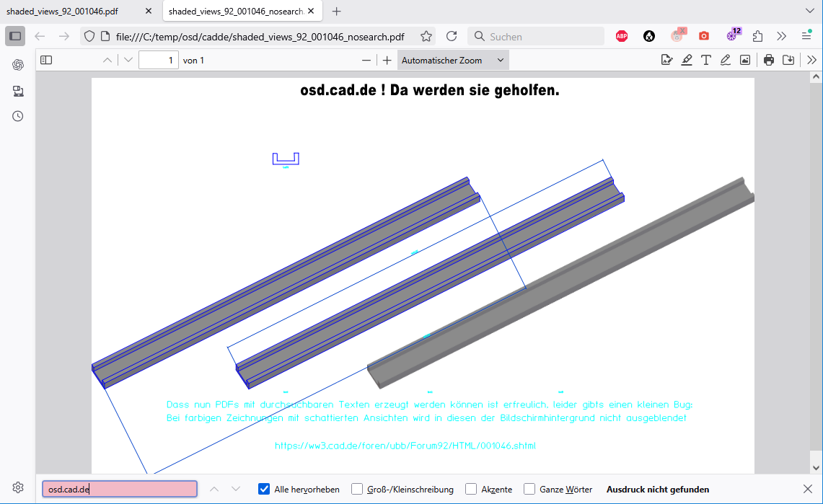Image resolution: width=823 pixels, height=504 pixels.
Task: Open synced tabs sidebar icon
Action: (x=18, y=92)
